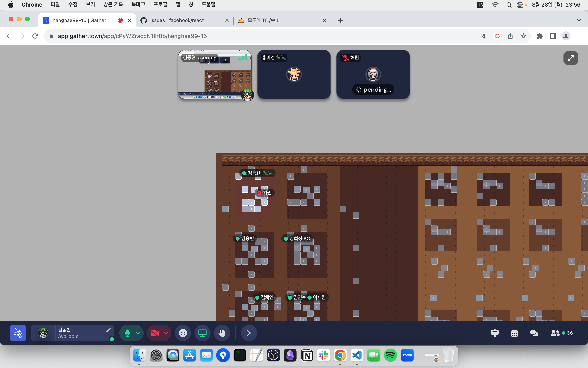588x368 pixels.
Task: Launch Zoom from the Dock
Action: coord(407,355)
